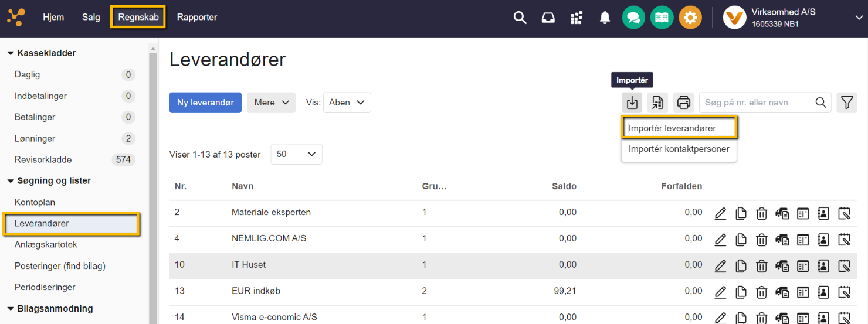The height and width of the screenshot is (324, 868).
Task: Delete supplier IT Huset via trash icon
Action: 761,265
